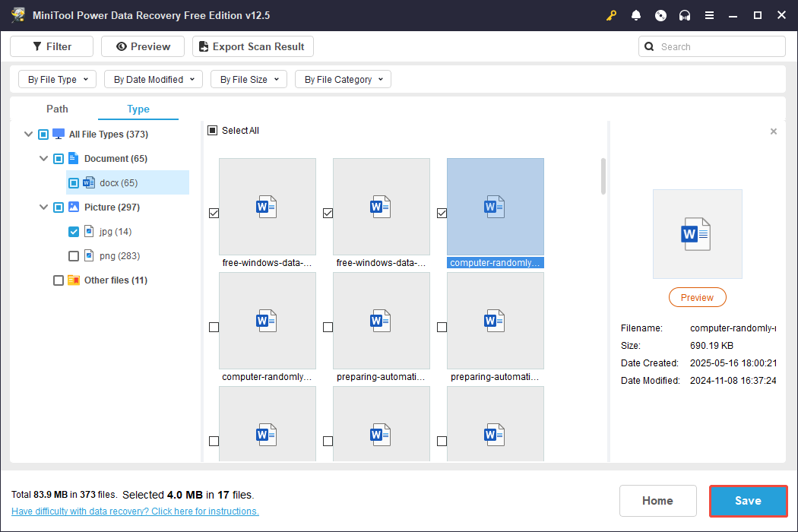Open the hamburger menu icon
Image resolution: width=798 pixels, height=532 pixels.
[x=709, y=14]
